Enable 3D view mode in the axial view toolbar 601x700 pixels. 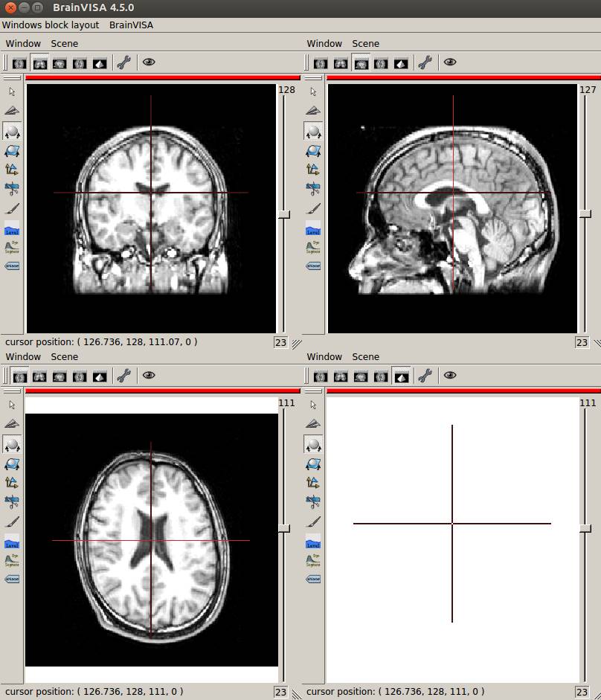click(100, 376)
